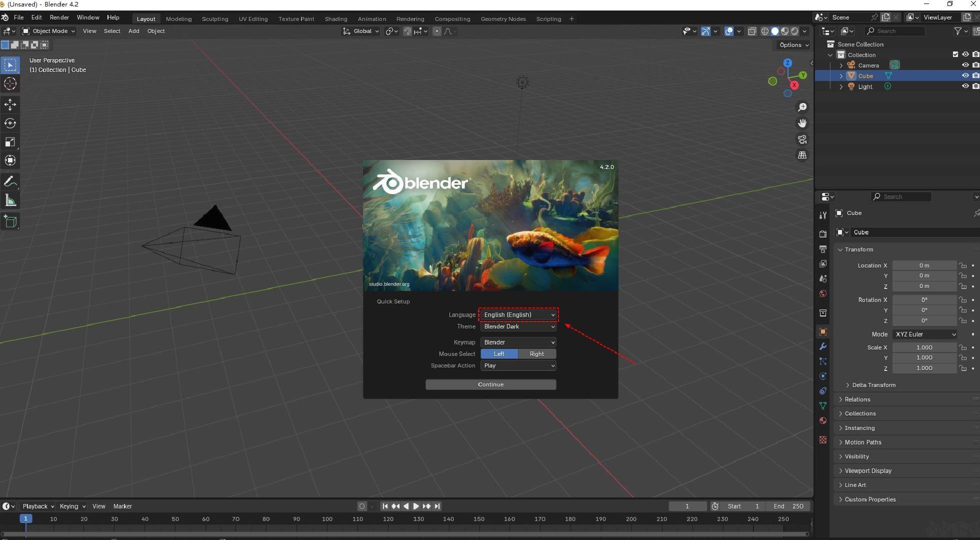
Task: Open rotation Mode XYZ Euler dropdown
Action: click(924, 334)
